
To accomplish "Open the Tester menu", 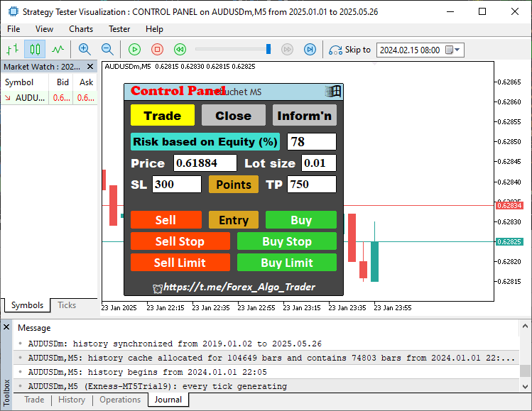I will pyautogui.click(x=119, y=29).
